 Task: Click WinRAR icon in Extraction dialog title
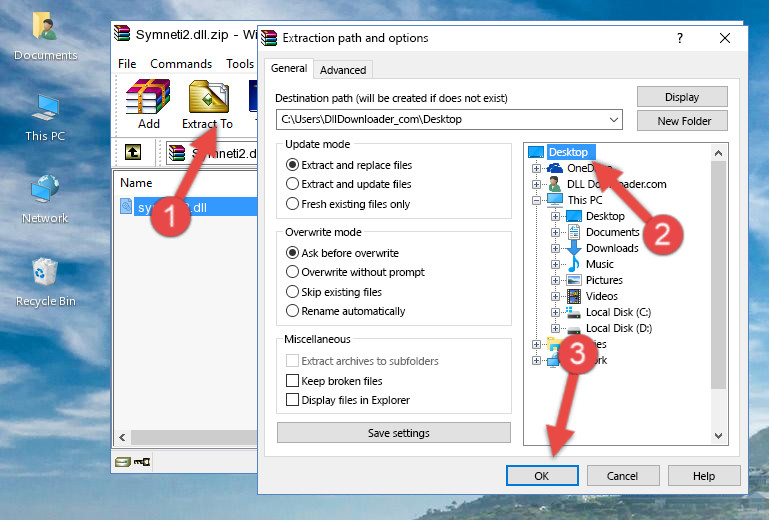[269, 38]
